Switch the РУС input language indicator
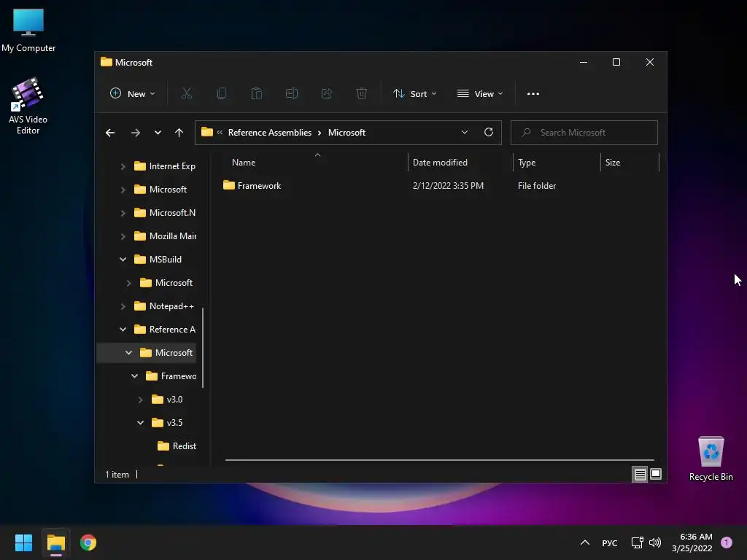The width and height of the screenshot is (747, 560). coord(610,542)
